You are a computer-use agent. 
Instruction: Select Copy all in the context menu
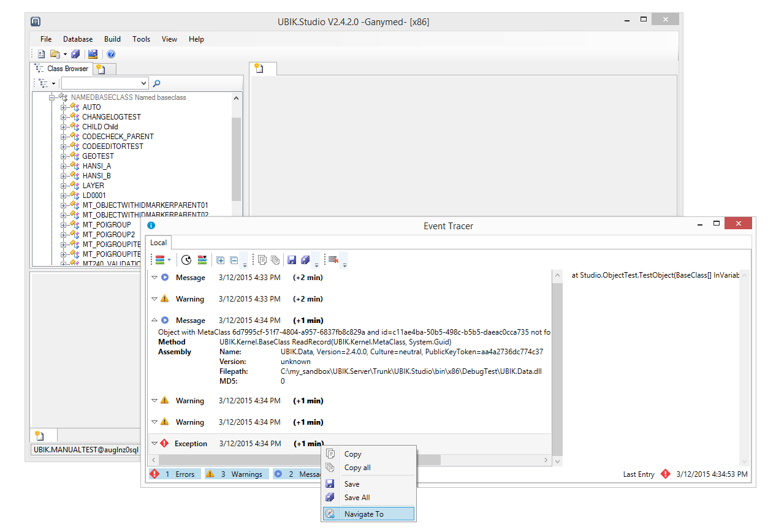point(357,468)
